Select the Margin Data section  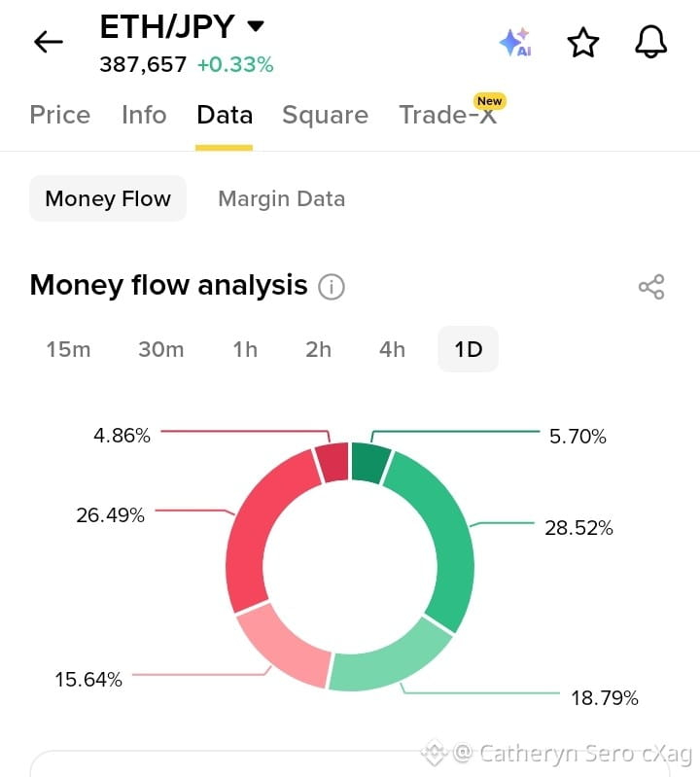coord(281,198)
